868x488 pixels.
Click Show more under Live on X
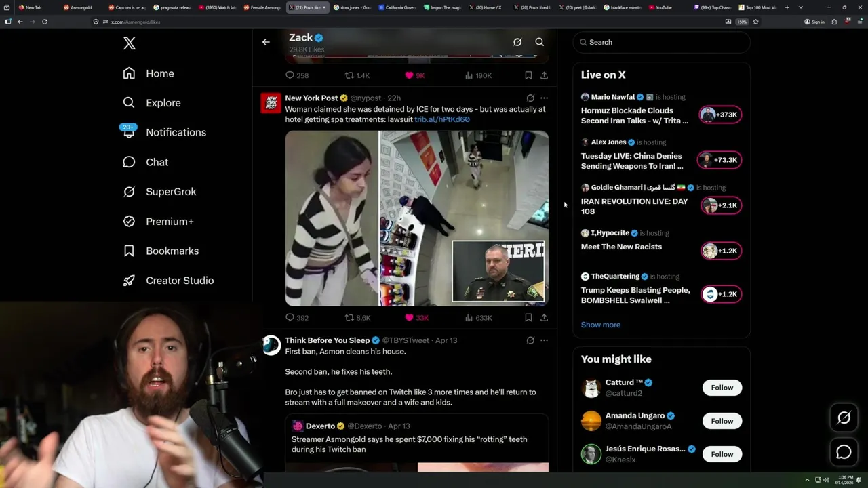[x=601, y=325]
